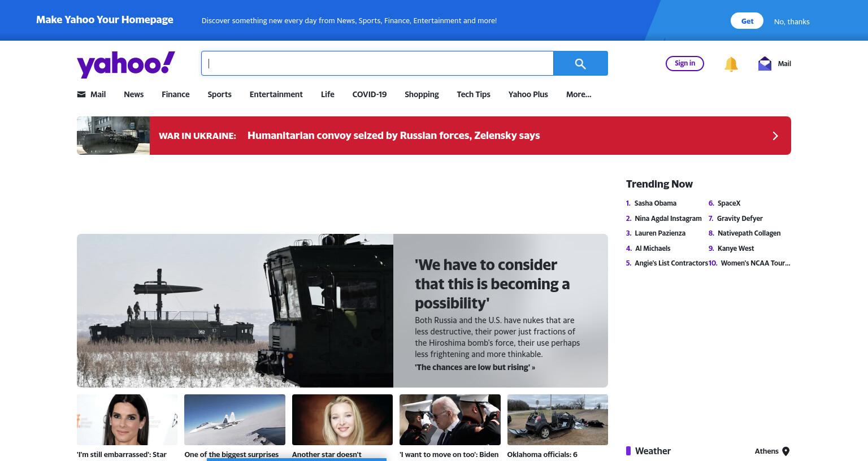Click the tank thumbnail in Ukraine banner

coord(113,136)
